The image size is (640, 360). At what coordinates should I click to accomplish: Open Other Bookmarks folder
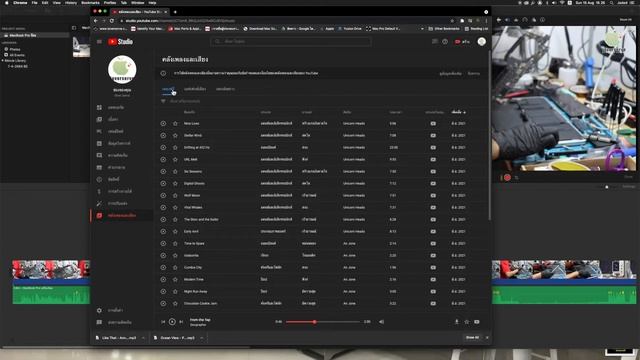coord(444,29)
